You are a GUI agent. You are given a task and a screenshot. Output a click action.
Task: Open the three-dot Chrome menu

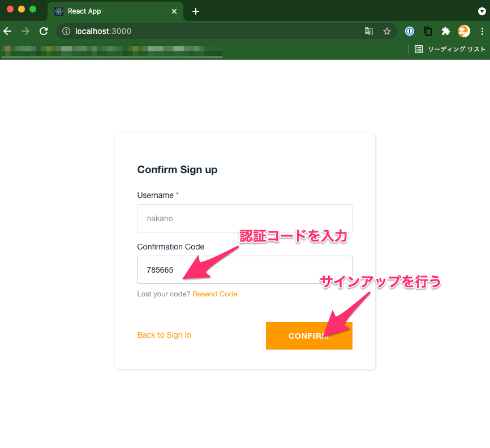pyautogui.click(x=482, y=31)
